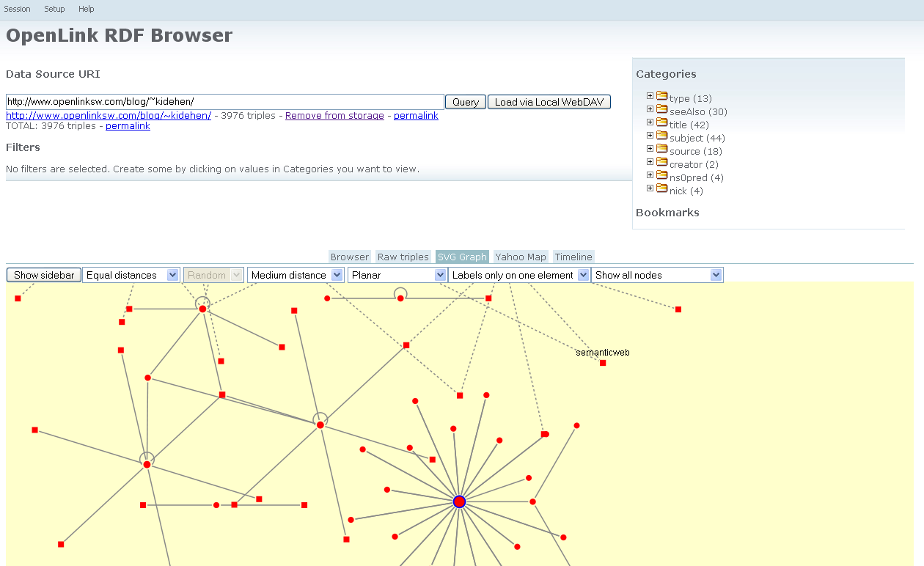Click the semanticweb node label

coord(603,353)
